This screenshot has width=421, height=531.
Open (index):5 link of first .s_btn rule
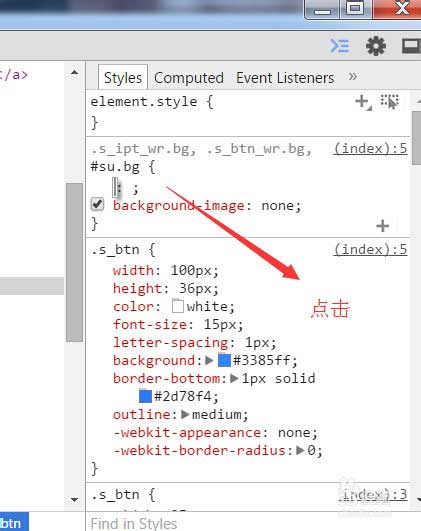point(370,250)
